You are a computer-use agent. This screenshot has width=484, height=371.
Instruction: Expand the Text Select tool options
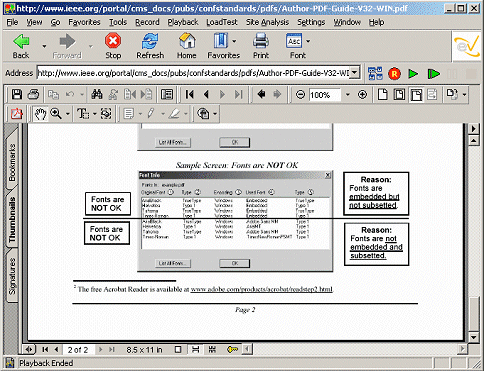[95, 114]
